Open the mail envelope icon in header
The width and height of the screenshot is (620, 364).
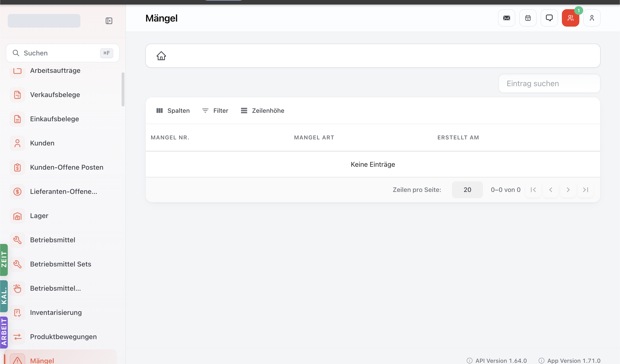[x=507, y=18]
